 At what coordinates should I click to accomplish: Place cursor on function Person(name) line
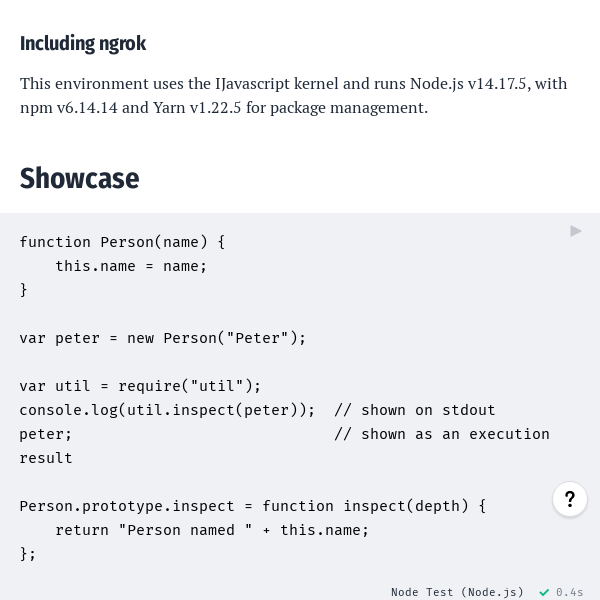click(122, 242)
